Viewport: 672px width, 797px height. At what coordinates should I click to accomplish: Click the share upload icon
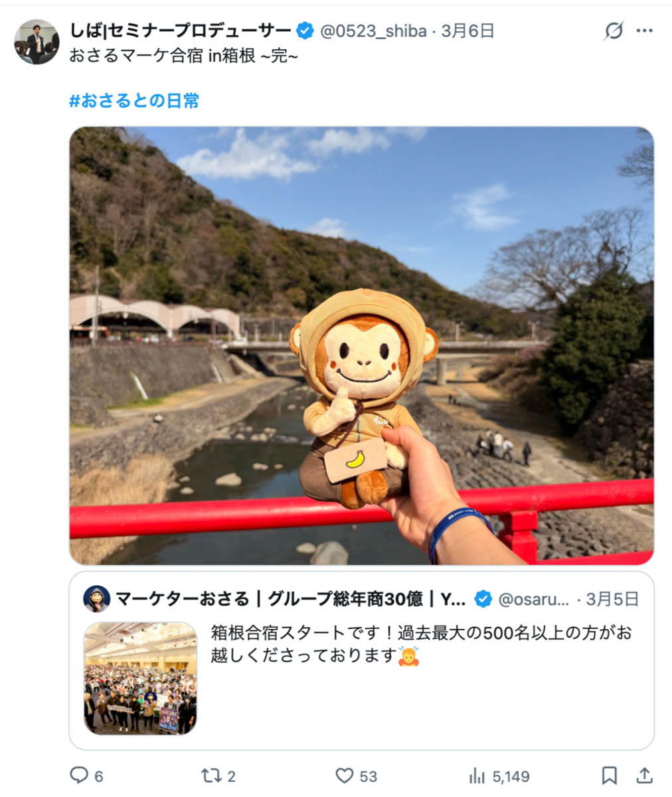click(644, 775)
